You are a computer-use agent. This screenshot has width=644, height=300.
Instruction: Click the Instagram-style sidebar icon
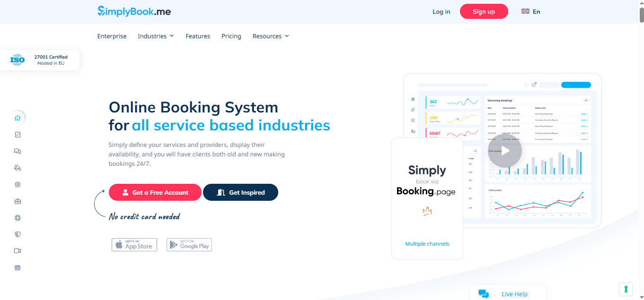[18, 185]
